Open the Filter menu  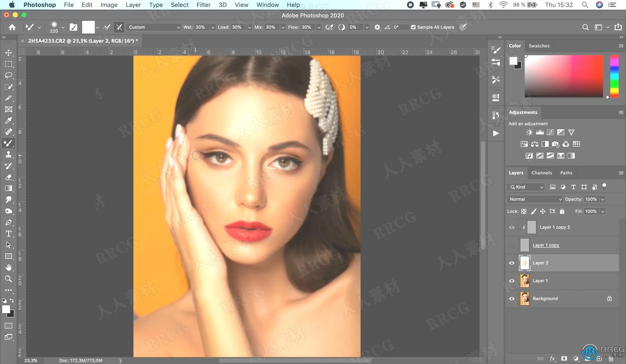pyautogui.click(x=203, y=5)
